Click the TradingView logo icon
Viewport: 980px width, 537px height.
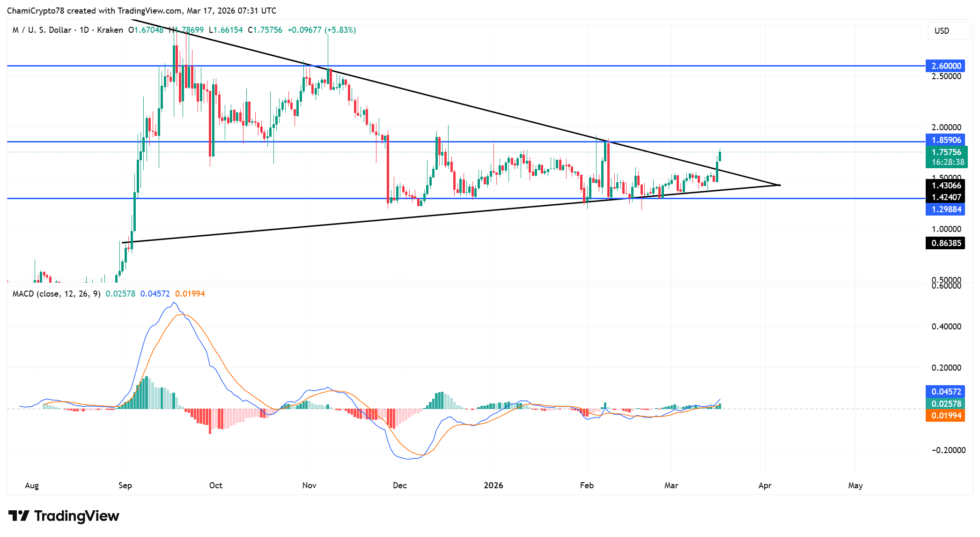point(19,516)
